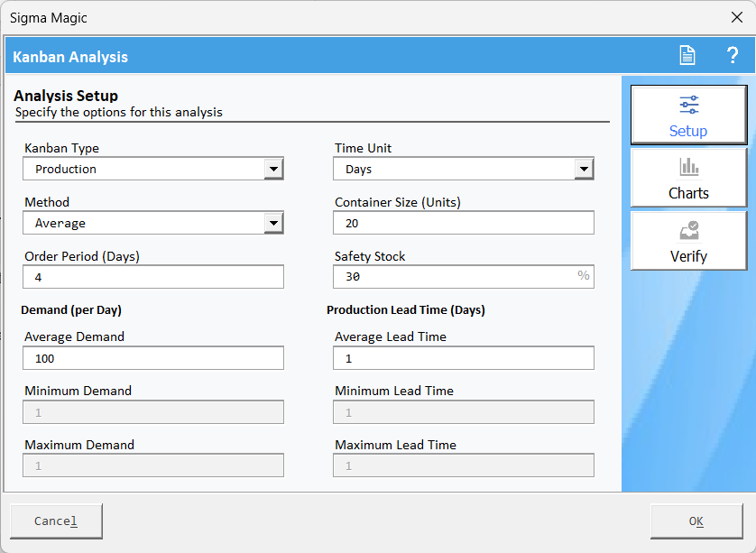
Task: Click the Time Unit field showing Days
Action: (455, 169)
